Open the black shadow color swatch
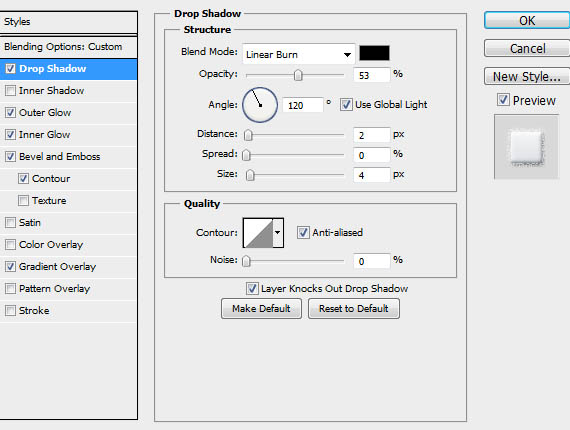 (x=374, y=53)
